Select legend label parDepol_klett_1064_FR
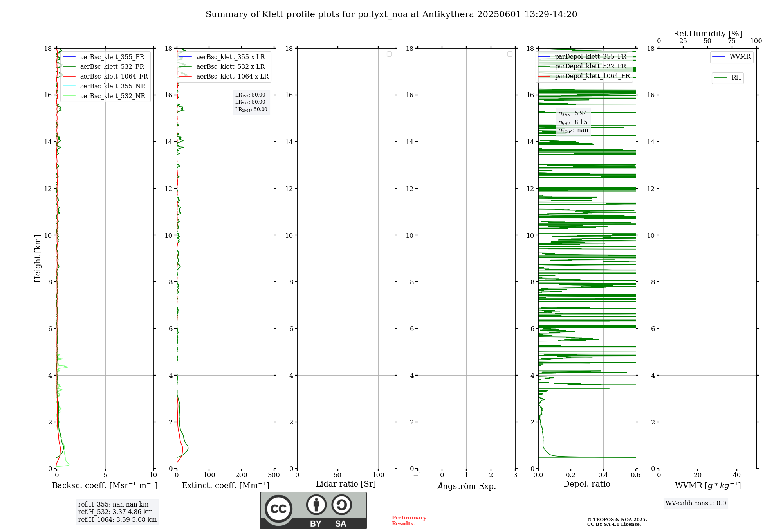The image size is (783, 532). (592, 76)
